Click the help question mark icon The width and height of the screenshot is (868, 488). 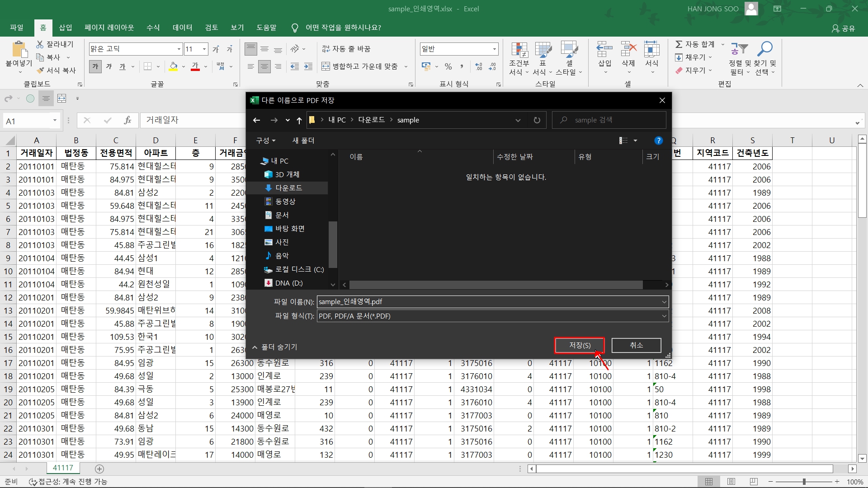click(x=658, y=141)
